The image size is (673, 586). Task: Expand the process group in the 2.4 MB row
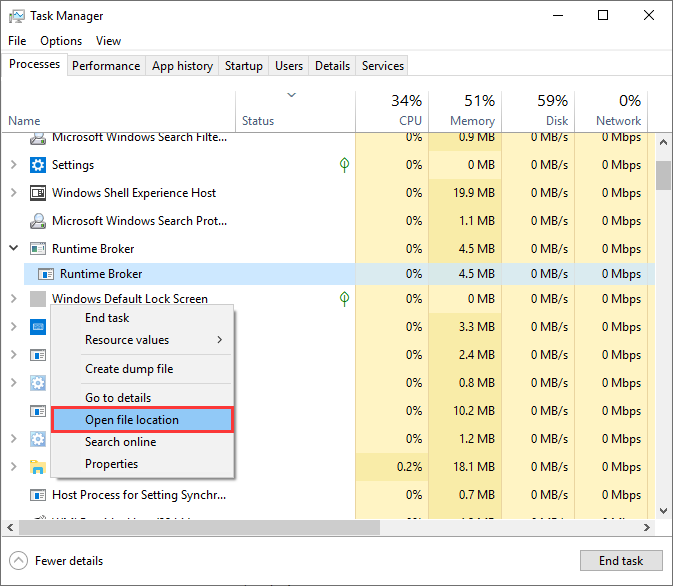14,355
